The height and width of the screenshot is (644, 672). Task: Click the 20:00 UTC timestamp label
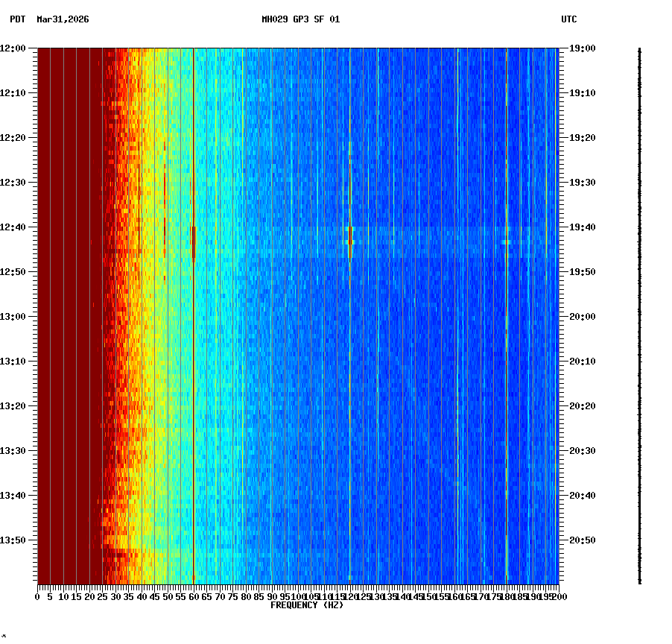pyautogui.click(x=583, y=316)
